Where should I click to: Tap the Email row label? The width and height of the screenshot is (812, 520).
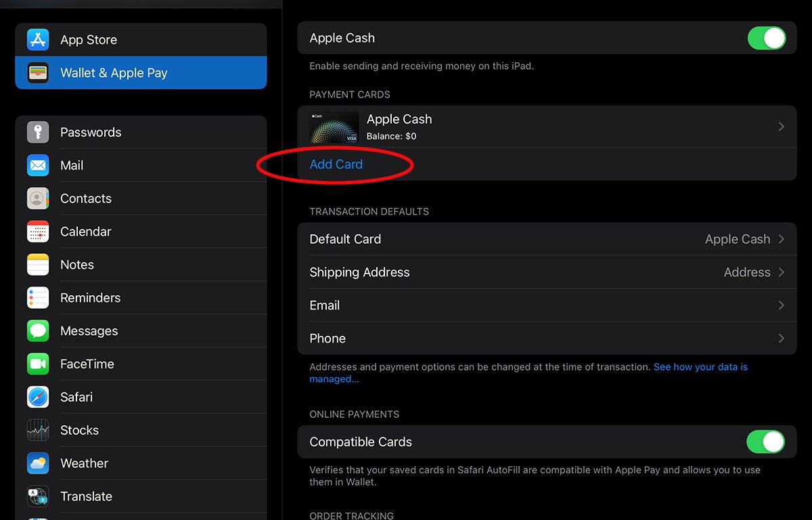pos(325,305)
